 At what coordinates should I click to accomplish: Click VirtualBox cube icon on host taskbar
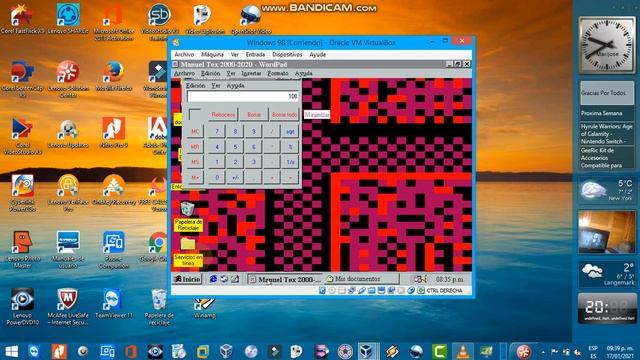point(366,351)
